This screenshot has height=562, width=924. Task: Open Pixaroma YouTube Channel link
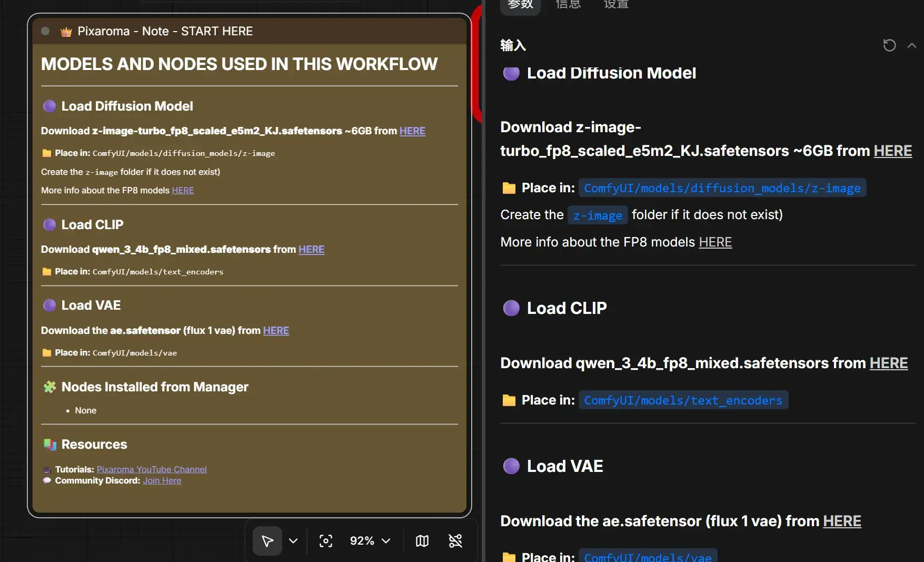pos(152,469)
